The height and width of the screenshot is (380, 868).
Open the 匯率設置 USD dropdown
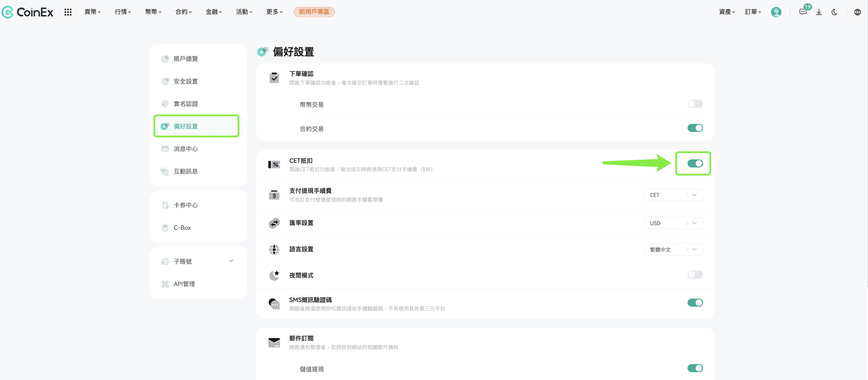click(673, 223)
